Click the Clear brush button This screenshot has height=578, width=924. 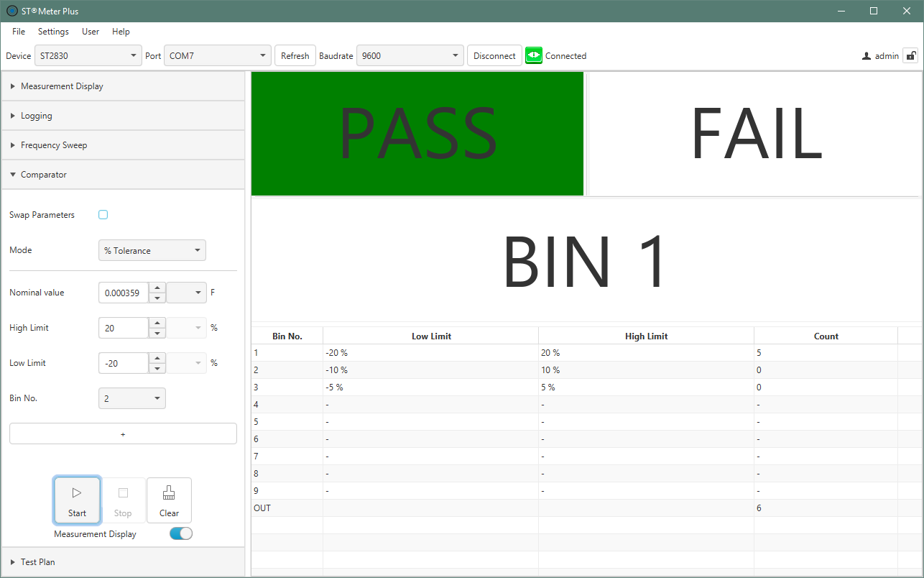pyautogui.click(x=169, y=500)
